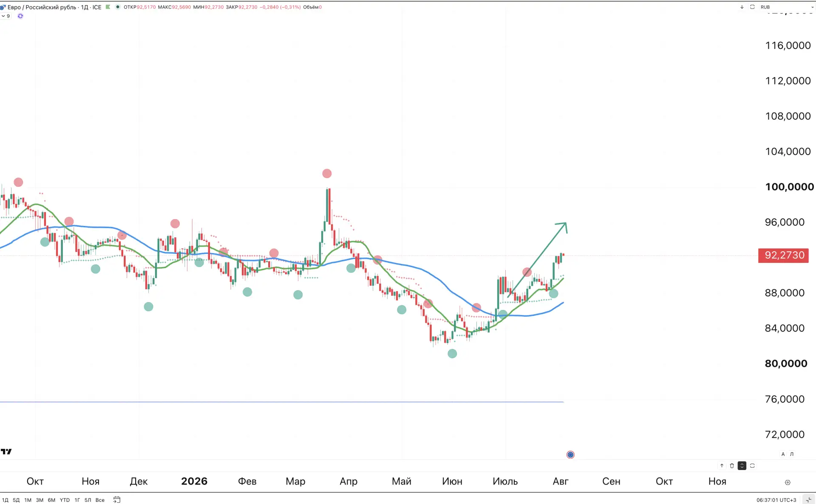Click the Дек label on time axis
816x504 pixels.
pyautogui.click(x=139, y=481)
